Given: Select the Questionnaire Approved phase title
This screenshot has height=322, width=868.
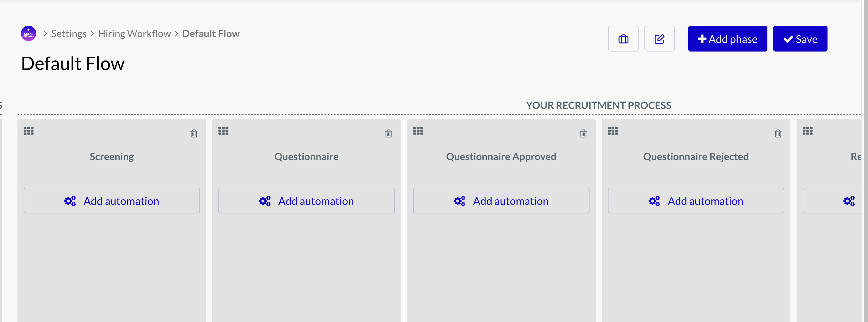Looking at the screenshot, I should point(501,157).
